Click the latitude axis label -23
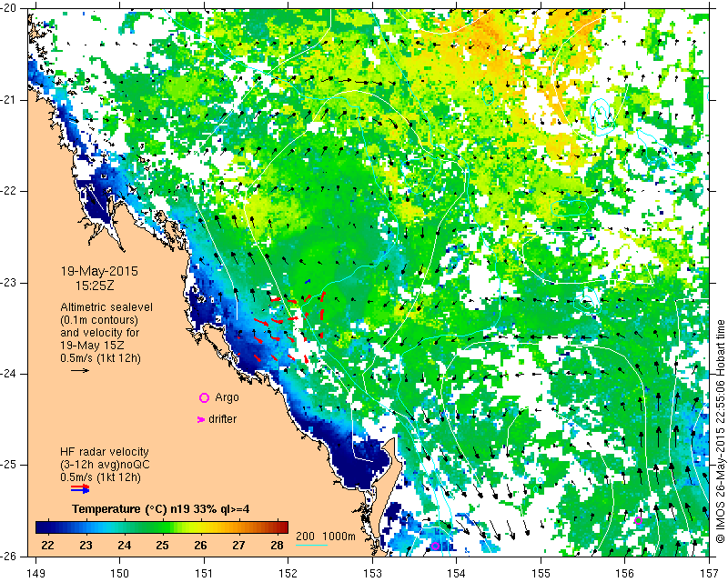This screenshot has height=582, width=728. coord(9,283)
